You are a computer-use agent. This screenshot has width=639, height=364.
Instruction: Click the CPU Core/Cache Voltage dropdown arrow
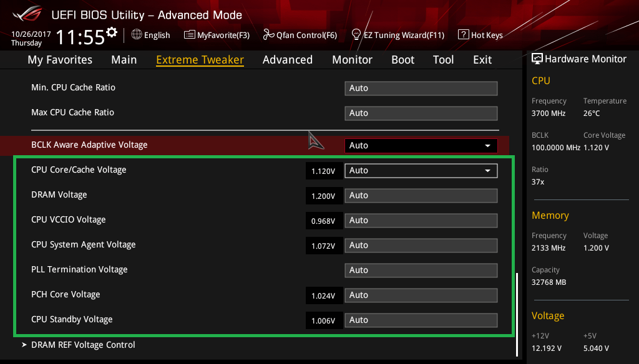tap(487, 171)
